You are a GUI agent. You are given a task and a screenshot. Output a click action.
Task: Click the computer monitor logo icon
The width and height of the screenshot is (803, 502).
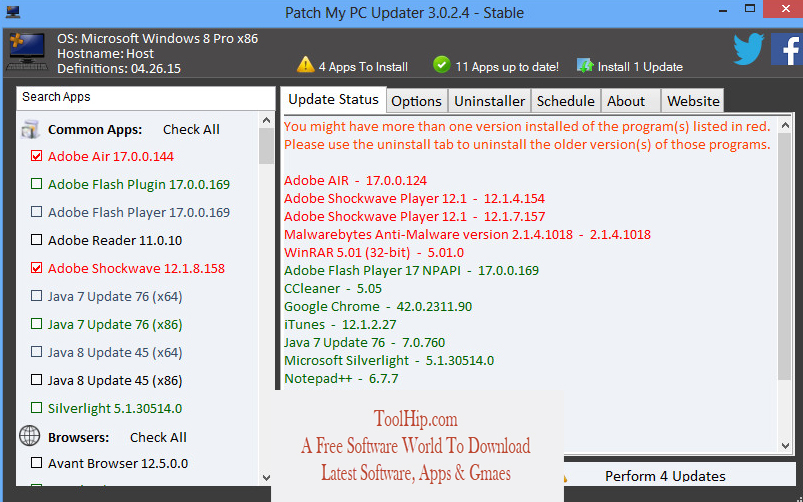(27, 53)
